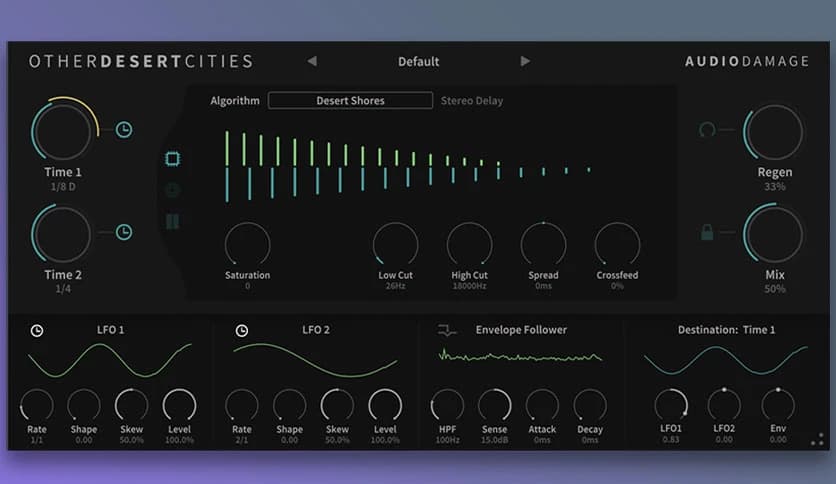Click the Mix lock icon
The width and height of the screenshot is (836, 484).
(707, 232)
